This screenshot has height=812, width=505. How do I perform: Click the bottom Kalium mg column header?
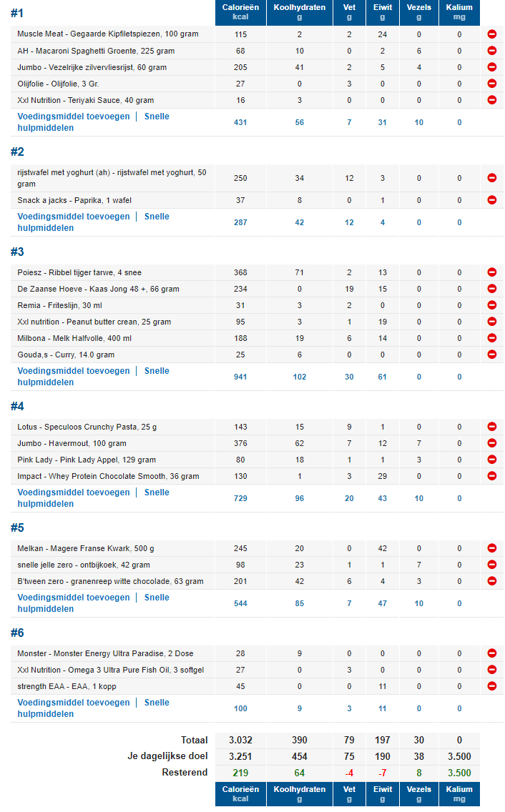tap(459, 793)
